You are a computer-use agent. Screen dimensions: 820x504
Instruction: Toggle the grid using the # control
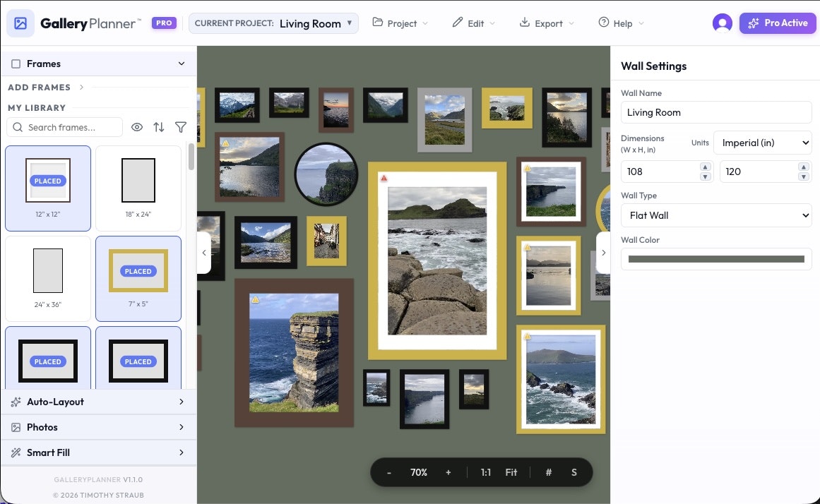[549, 472]
